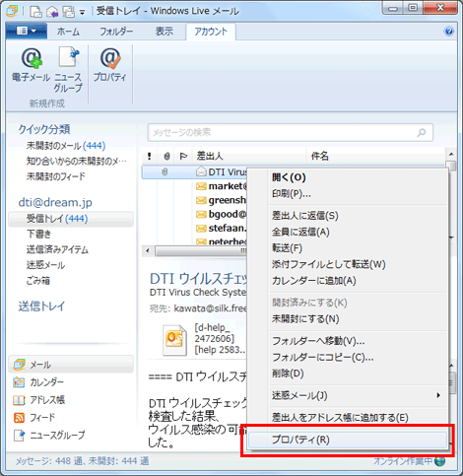Switch to the 表示 ribbon tab
Screen dimensions: 463x476
tap(165, 32)
